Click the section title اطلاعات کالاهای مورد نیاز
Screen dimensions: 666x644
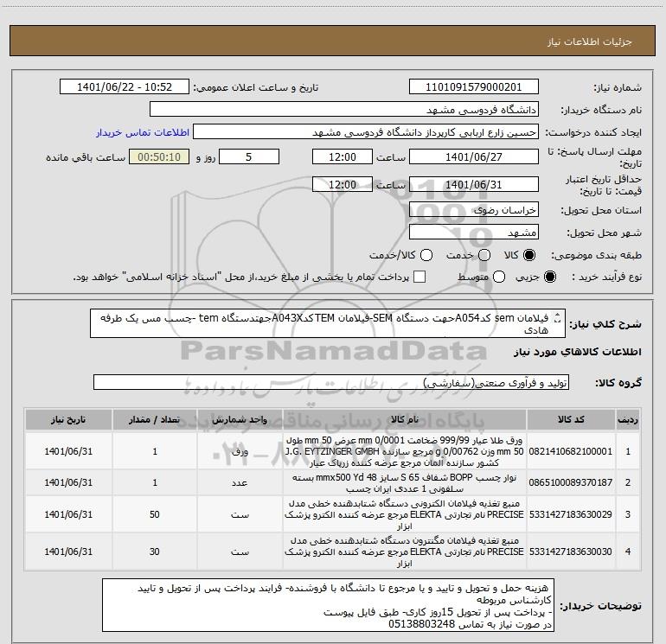(577, 352)
